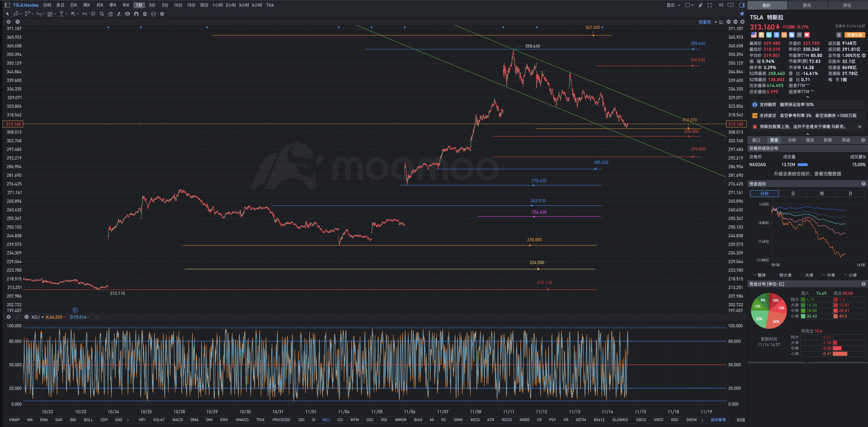Zoom in chart with plus icon
868x427 pixels.
point(742,22)
